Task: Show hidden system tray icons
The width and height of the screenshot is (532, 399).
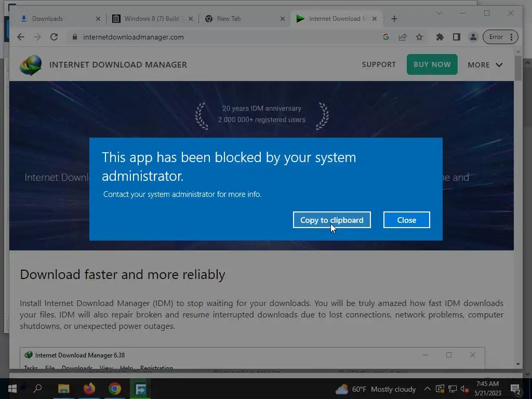Action: click(x=428, y=389)
